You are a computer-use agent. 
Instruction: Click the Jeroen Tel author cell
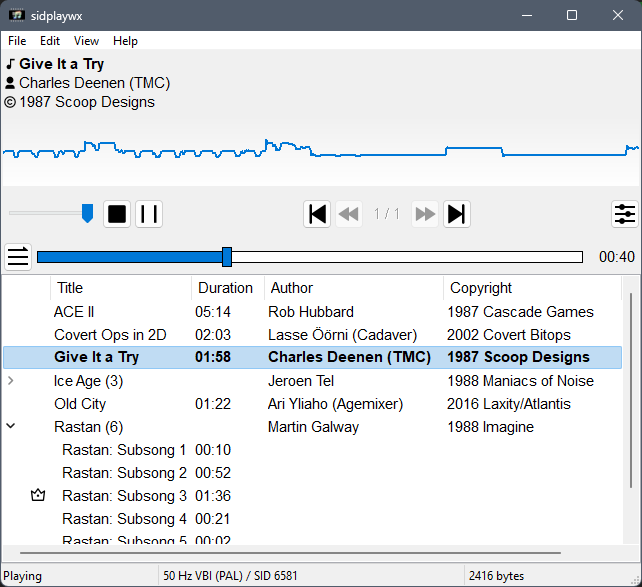point(301,381)
